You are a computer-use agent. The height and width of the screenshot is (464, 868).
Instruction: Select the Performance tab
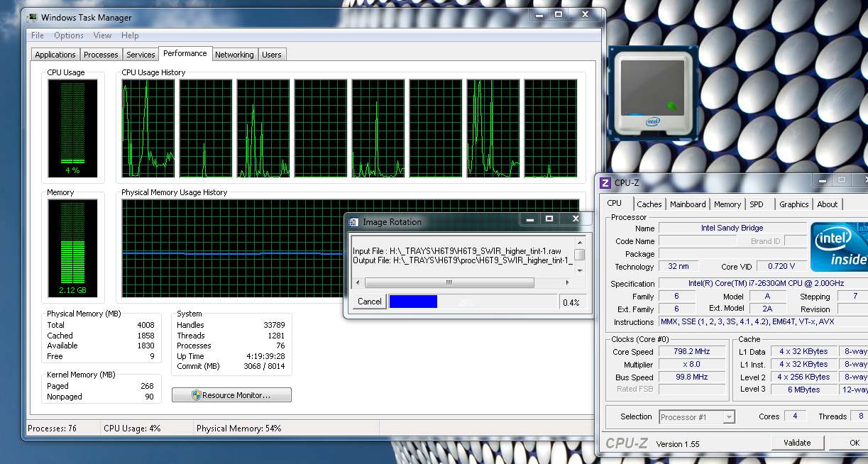click(x=185, y=53)
